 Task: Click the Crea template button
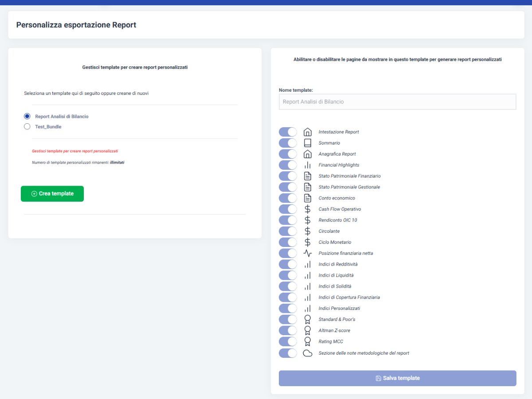click(52, 194)
